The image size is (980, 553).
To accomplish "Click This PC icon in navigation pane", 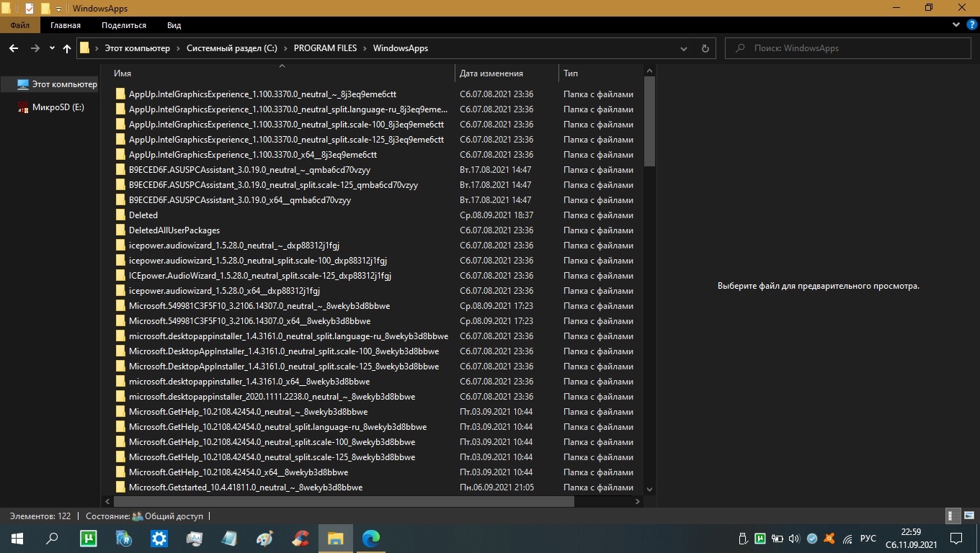I will 23,84.
